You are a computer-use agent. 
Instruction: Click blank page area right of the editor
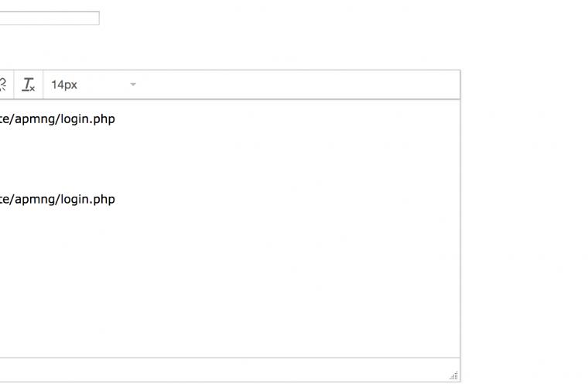[x=525, y=225]
